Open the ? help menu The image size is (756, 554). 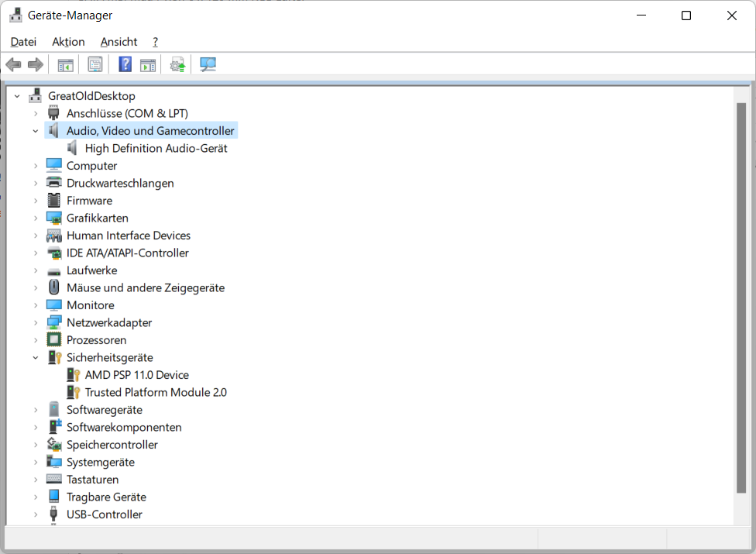point(155,42)
